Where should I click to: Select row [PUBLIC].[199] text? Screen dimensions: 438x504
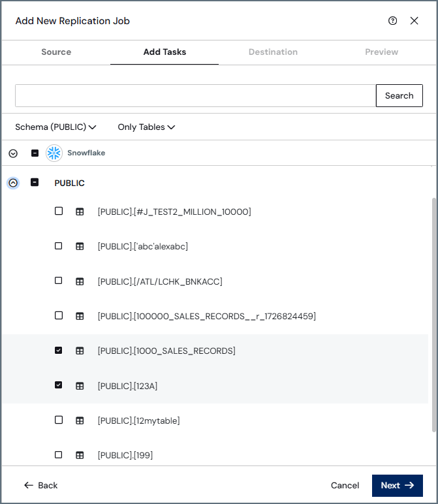click(x=125, y=456)
